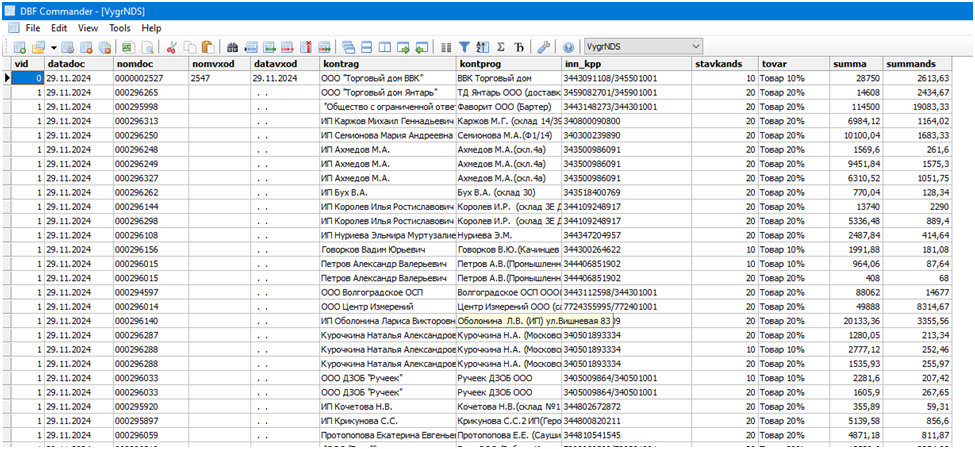The image size is (975, 449).
Task: Click the delete record red X icon
Action: pos(306,47)
